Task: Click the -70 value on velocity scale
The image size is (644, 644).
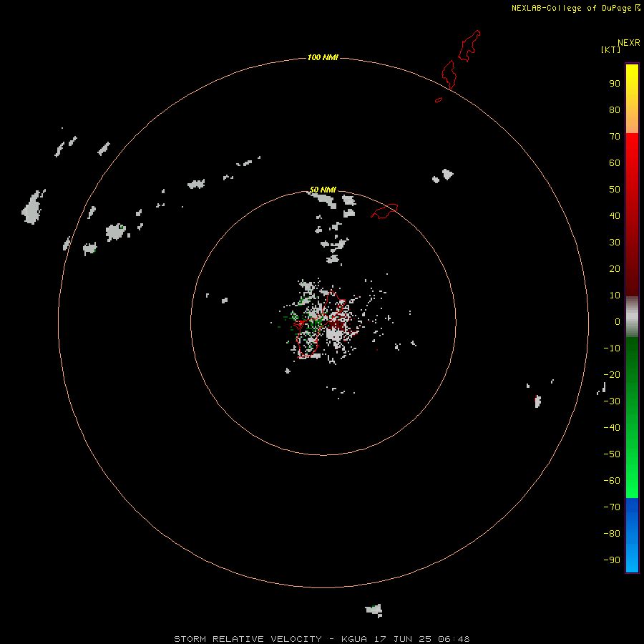Action: [612, 507]
